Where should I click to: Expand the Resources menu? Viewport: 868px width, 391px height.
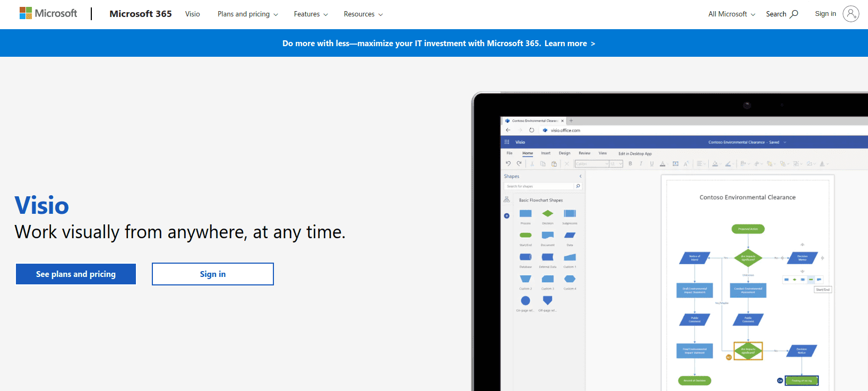[363, 14]
